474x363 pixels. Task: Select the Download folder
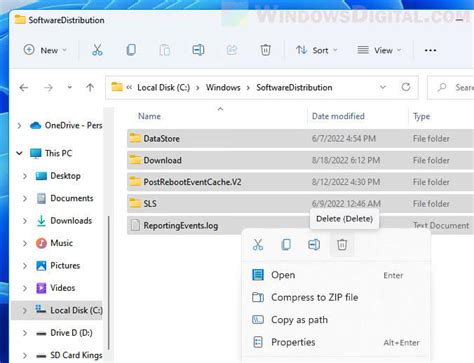tap(300, 160)
